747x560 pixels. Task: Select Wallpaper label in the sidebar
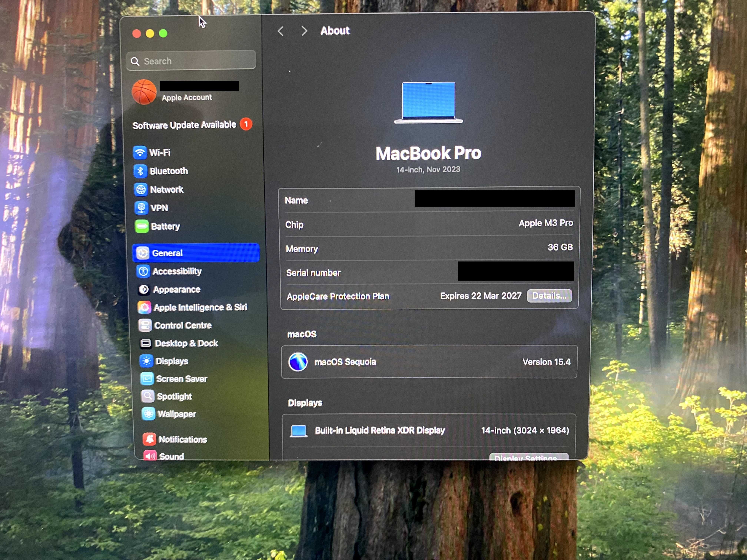[x=177, y=414]
